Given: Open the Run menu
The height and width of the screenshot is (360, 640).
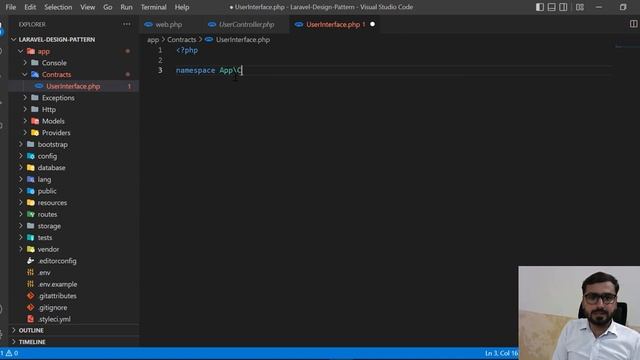Looking at the screenshot, I should [126, 7].
